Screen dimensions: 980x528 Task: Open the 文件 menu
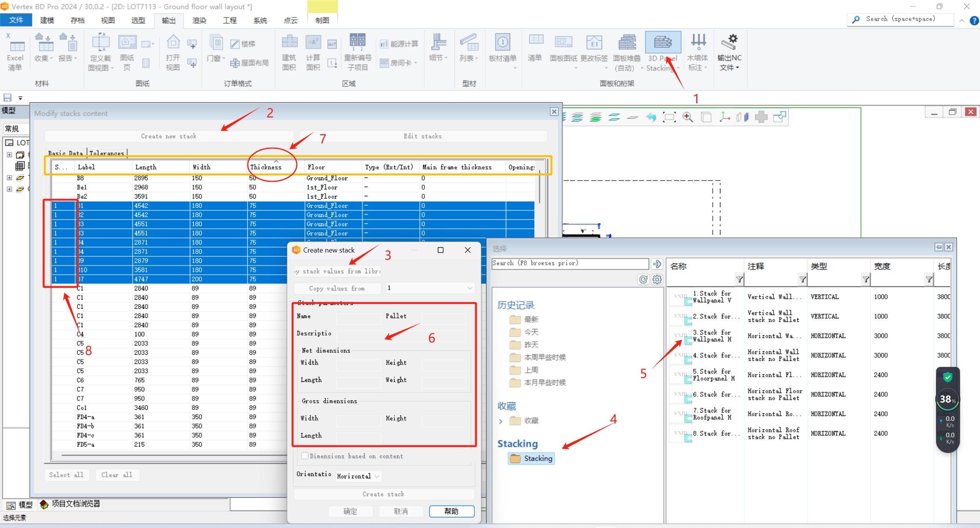tap(16, 20)
